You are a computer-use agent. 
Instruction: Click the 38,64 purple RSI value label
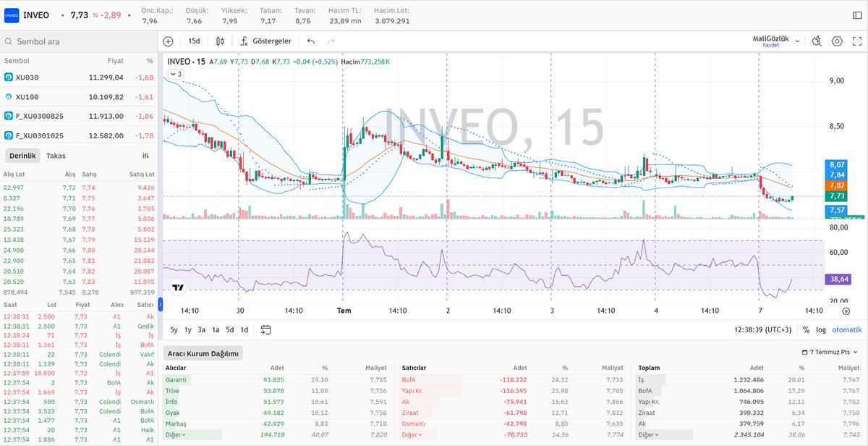(838, 278)
